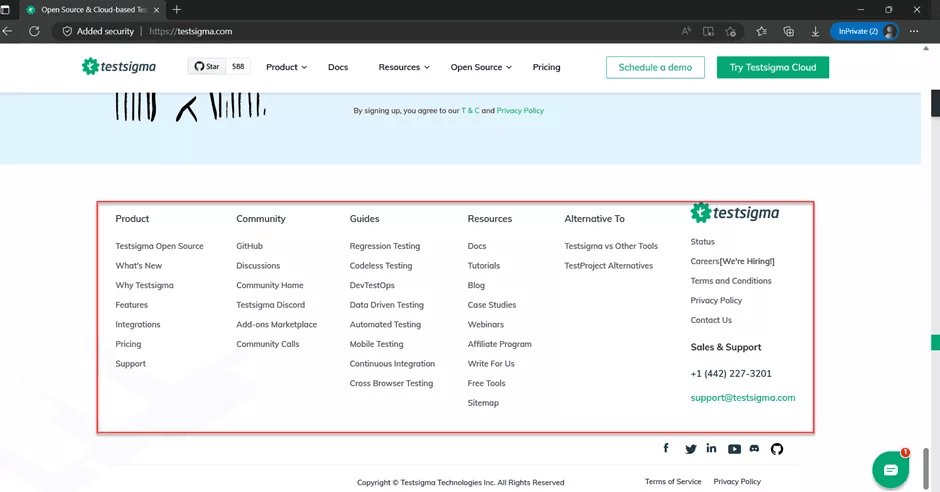The height and width of the screenshot is (492, 940).
Task: Open the browser settings menu ellipsis
Action: [914, 31]
